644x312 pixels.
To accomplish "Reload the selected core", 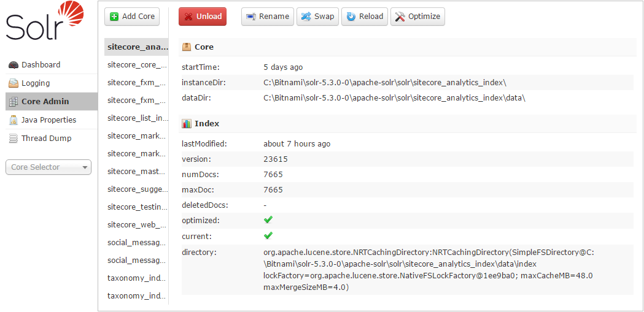I will click(x=365, y=17).
